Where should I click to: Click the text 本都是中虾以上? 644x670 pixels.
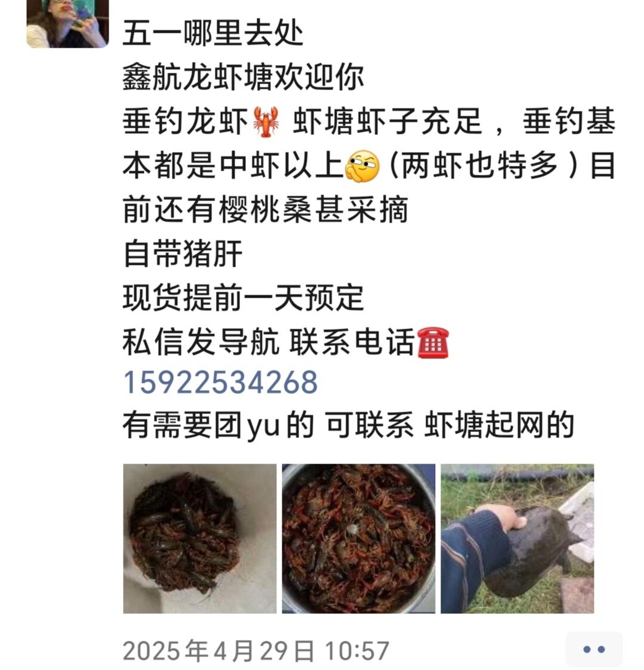[233, 166]
